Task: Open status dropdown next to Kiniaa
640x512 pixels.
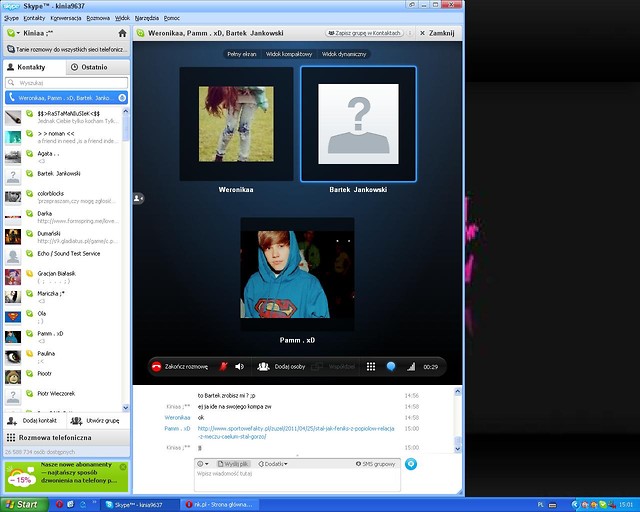Action: 13,33
